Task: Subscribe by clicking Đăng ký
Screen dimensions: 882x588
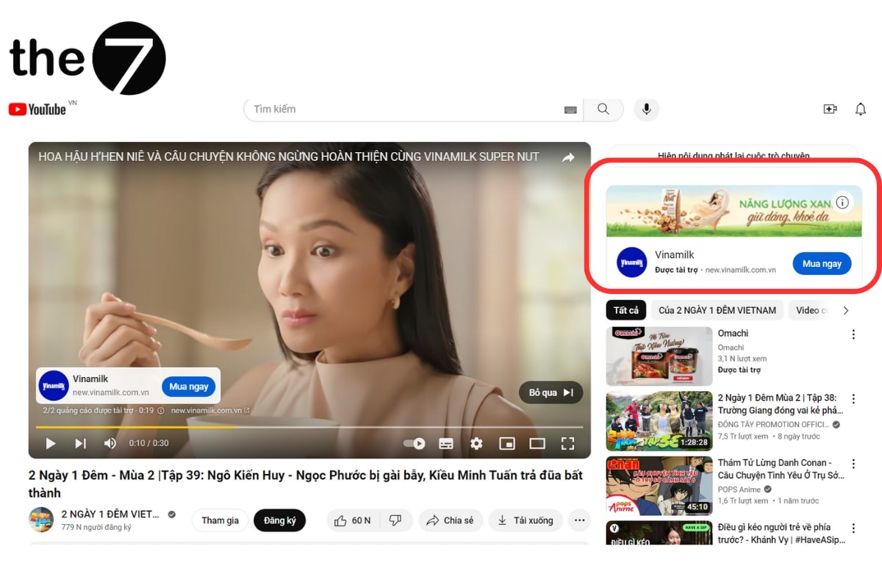Action: point(280,520)
